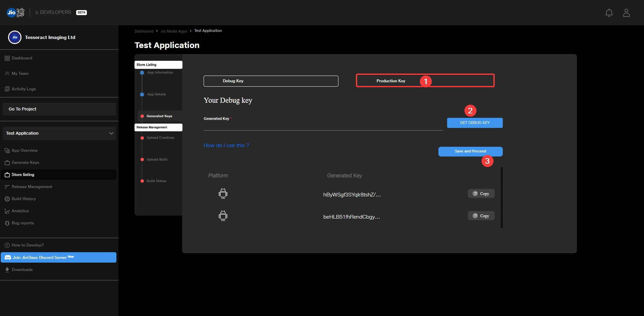This screenshot has height=316, width=644.
Task: Open Analytics in the sidebar
Action: tap(20, 211)
